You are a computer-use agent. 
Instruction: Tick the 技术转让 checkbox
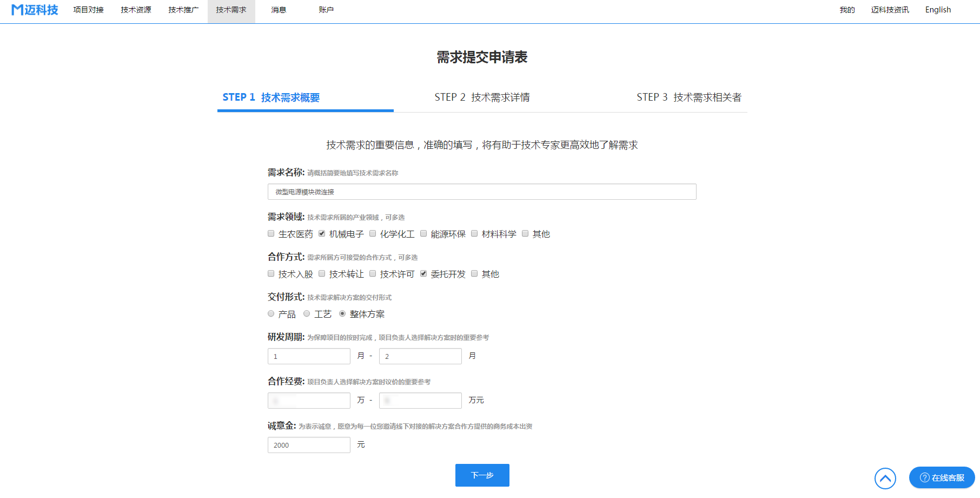point(322,274)
